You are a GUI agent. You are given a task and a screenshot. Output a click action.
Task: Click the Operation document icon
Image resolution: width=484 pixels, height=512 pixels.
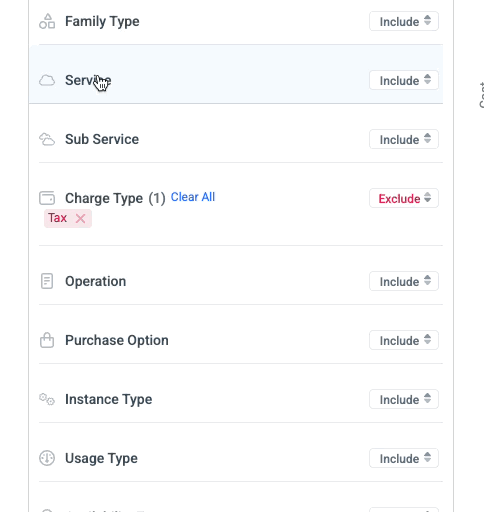tap(47, 281)
